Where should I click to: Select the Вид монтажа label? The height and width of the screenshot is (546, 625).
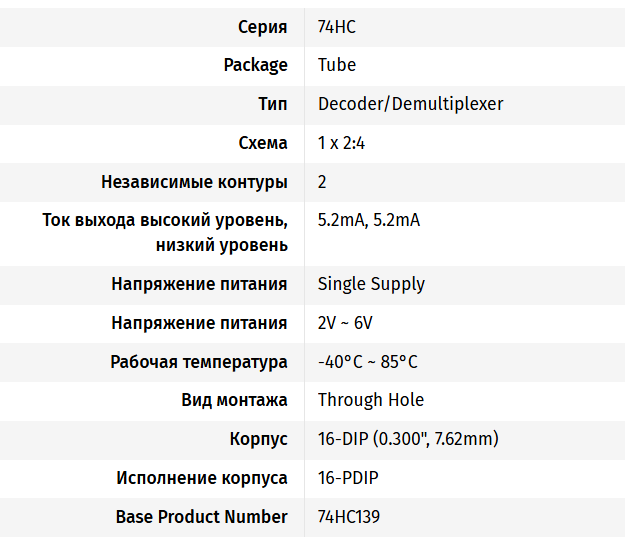[x=234, y=400]
